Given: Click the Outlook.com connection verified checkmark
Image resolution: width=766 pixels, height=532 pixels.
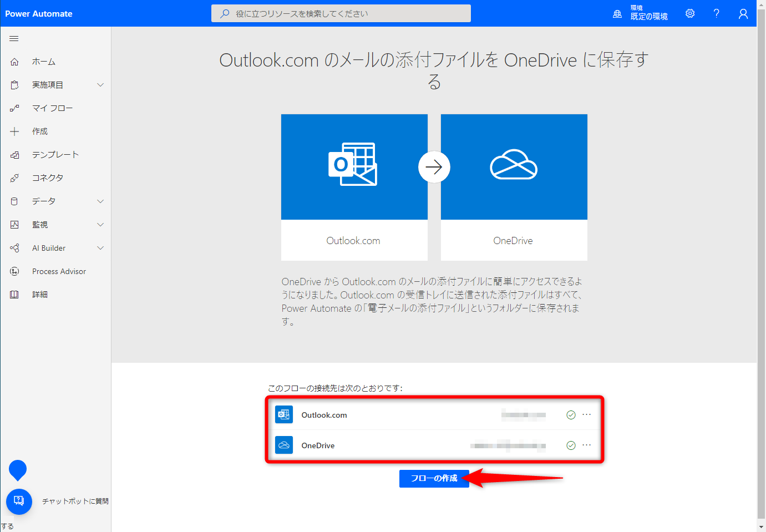Looking at the screenshot, I should (x=571, y=414).
